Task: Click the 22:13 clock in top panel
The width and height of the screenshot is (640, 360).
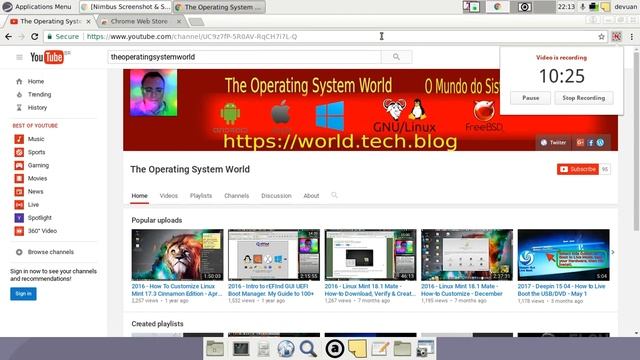Action: pos(566,7)
